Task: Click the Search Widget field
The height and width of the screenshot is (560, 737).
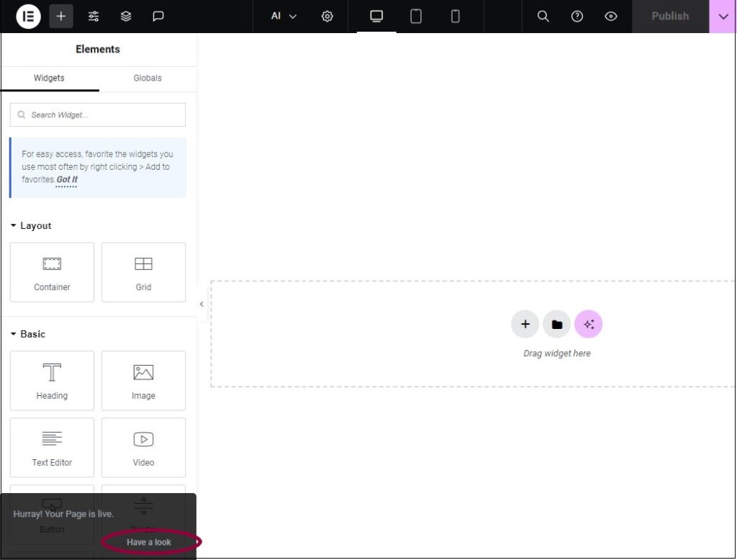Action: click(97, 114)
